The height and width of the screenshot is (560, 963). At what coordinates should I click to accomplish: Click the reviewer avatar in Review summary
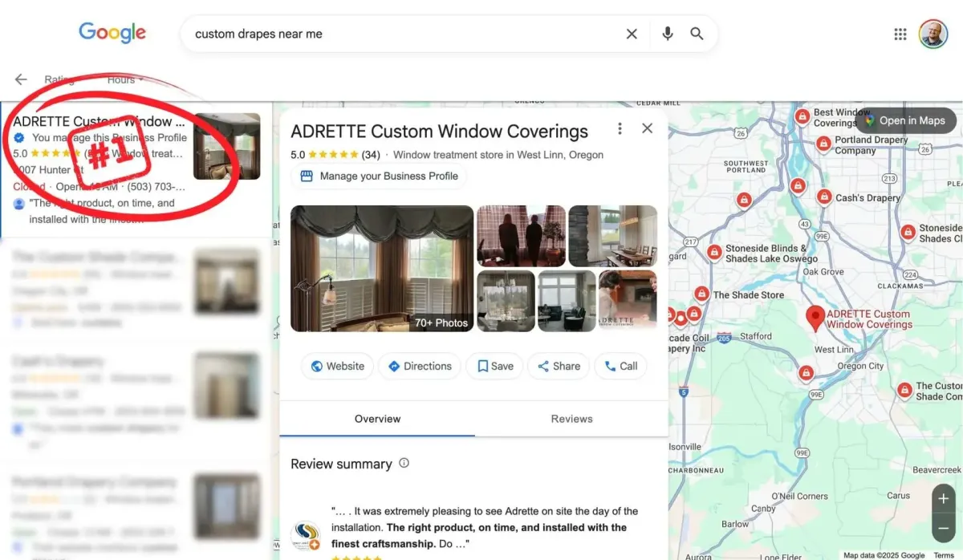(x=305, y=536)
